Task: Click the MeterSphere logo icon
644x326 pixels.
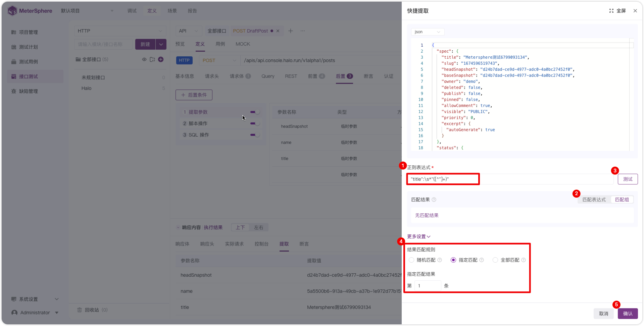Action: [12, 11]
